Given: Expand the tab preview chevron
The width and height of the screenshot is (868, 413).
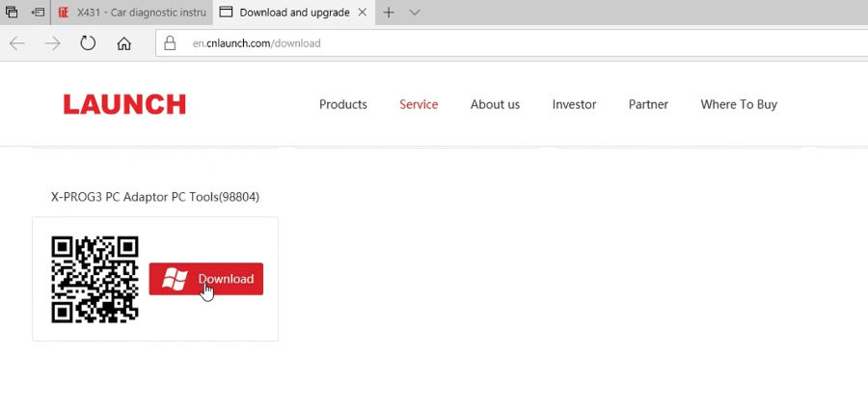Looking at the screenshot, I should pyautogui.click(x=414, y=13).
